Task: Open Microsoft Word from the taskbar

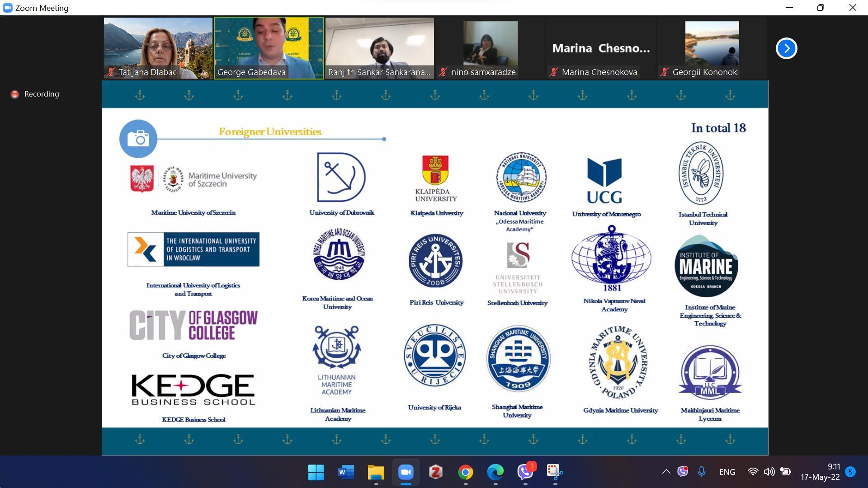Action: click(x=346, y=472)
